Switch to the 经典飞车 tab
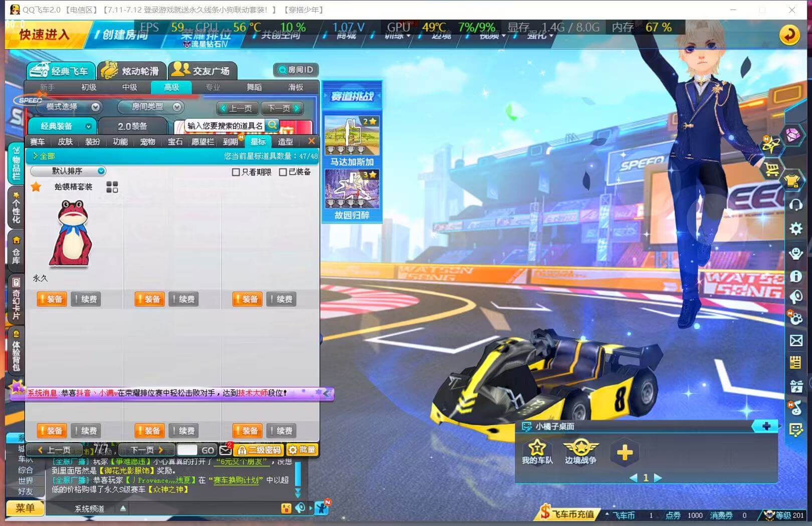The image size is (812, 526). click(x=60, y=71)
